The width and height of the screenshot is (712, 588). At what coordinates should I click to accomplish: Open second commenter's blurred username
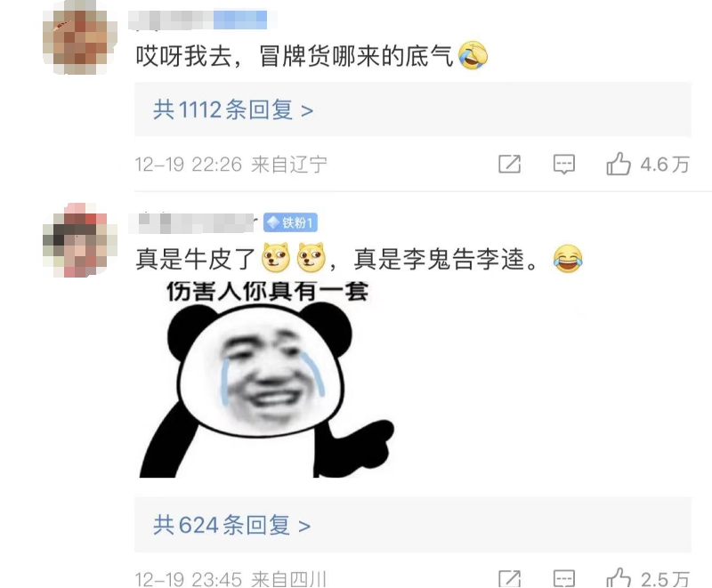pyautogui.click(x=193, y=222)
